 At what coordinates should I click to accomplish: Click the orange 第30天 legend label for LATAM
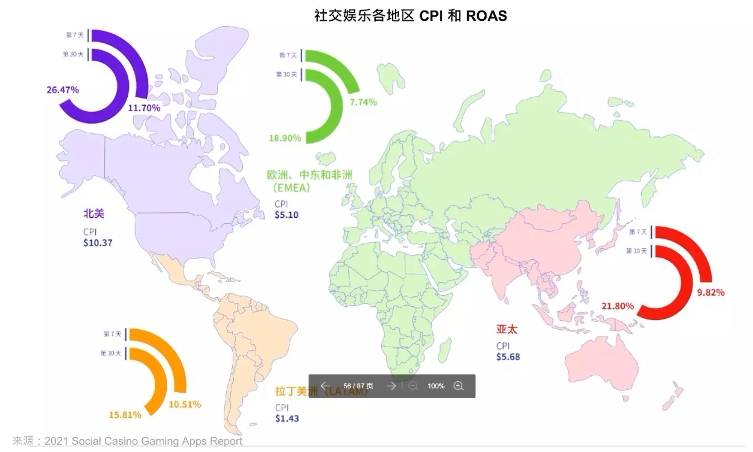[x=110, y=354]
